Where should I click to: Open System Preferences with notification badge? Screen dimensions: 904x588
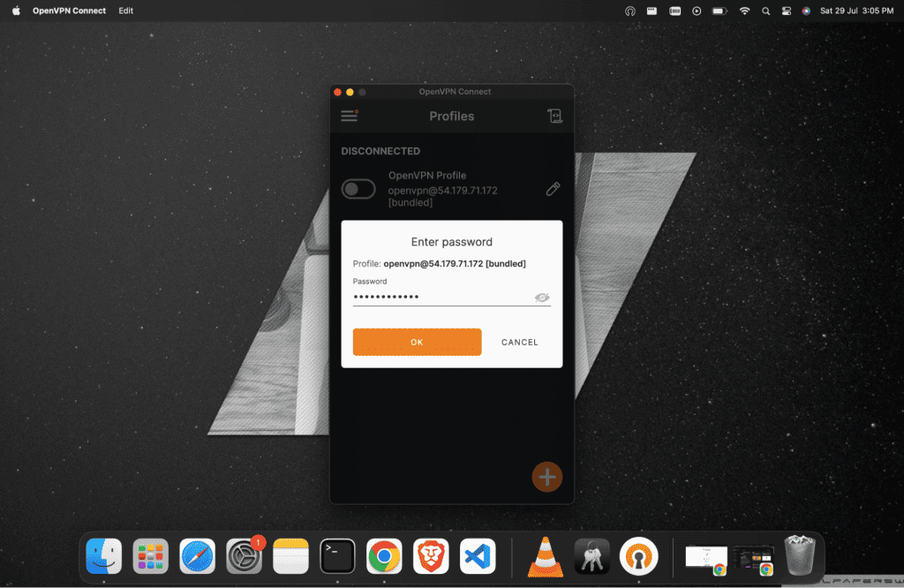(244, 556)
